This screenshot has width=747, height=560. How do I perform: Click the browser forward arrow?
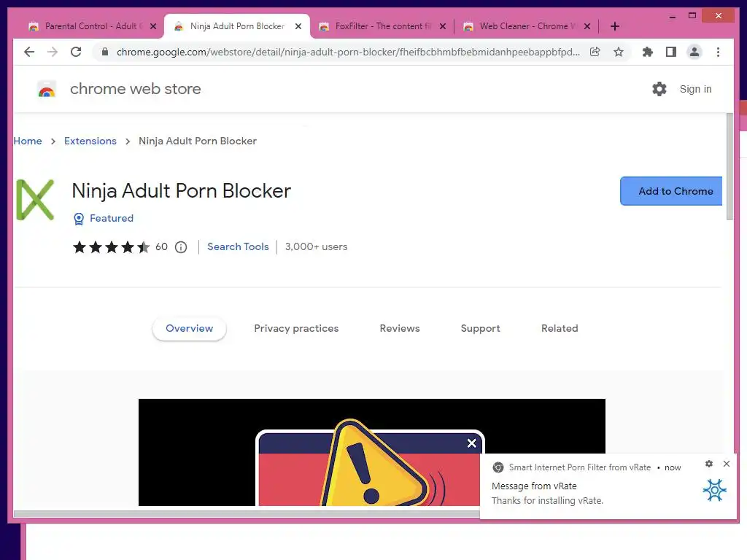[x=53, y=52]
